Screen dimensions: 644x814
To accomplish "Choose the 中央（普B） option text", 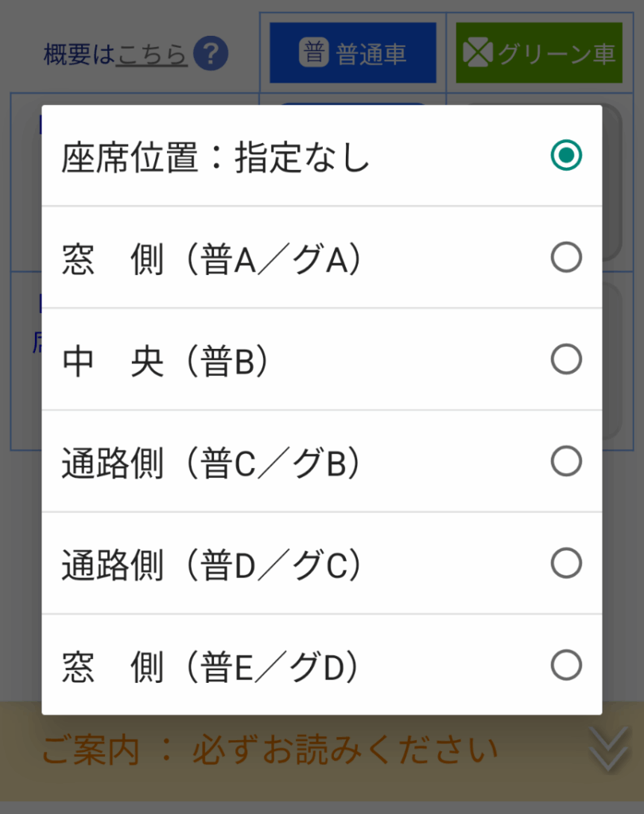I will 167,361.
